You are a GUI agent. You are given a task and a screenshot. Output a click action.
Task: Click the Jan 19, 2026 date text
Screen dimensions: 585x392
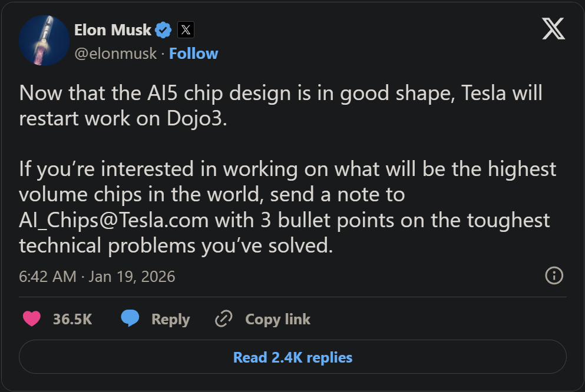coord(131,277)
